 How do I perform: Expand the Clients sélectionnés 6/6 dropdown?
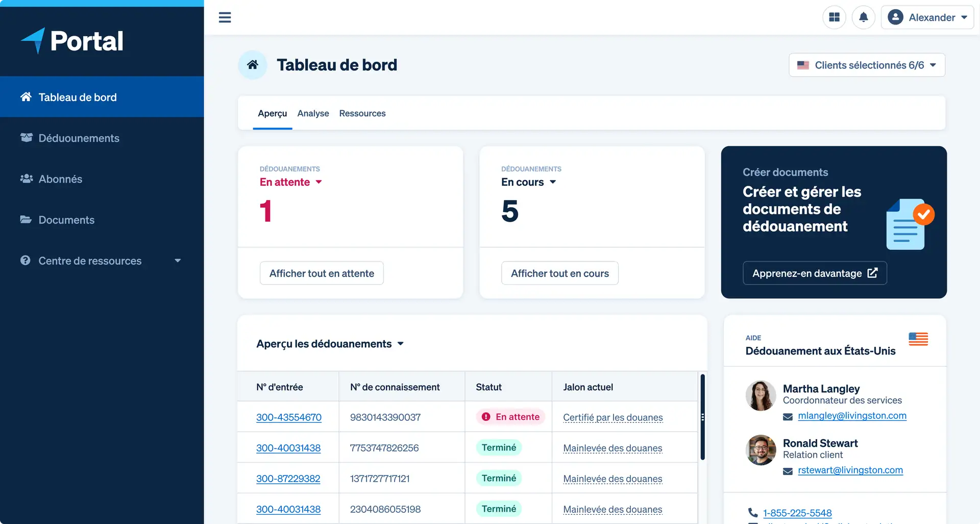(x=867, y=65)
